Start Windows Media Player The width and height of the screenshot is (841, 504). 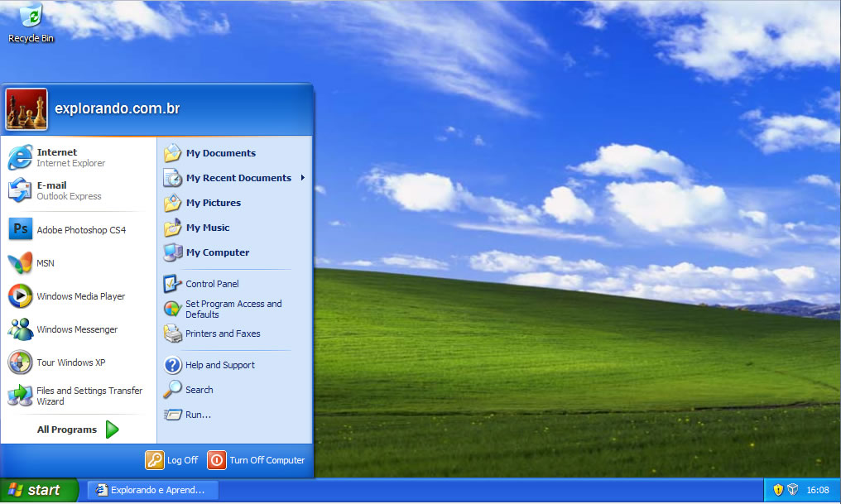[79, 295]
